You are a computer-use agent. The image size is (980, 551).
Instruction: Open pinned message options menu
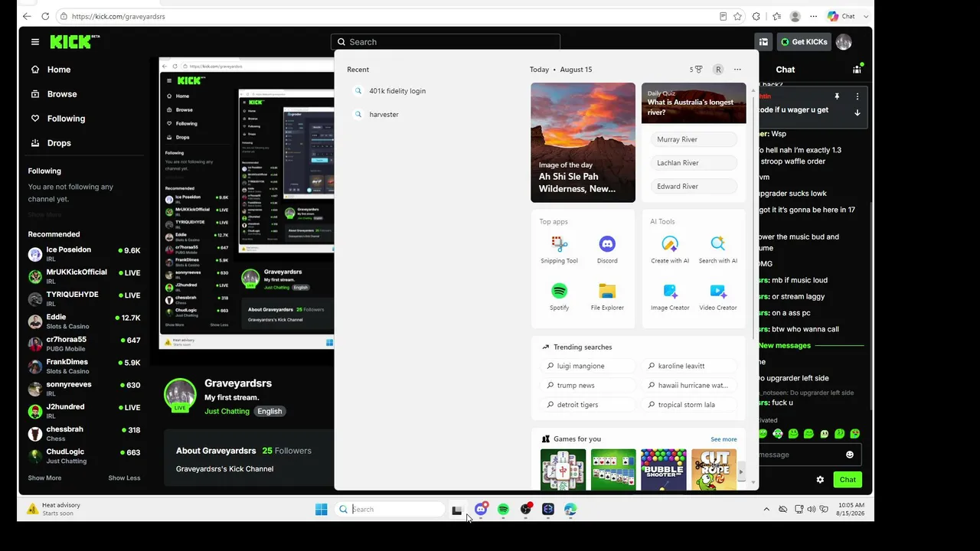point(857,96)
